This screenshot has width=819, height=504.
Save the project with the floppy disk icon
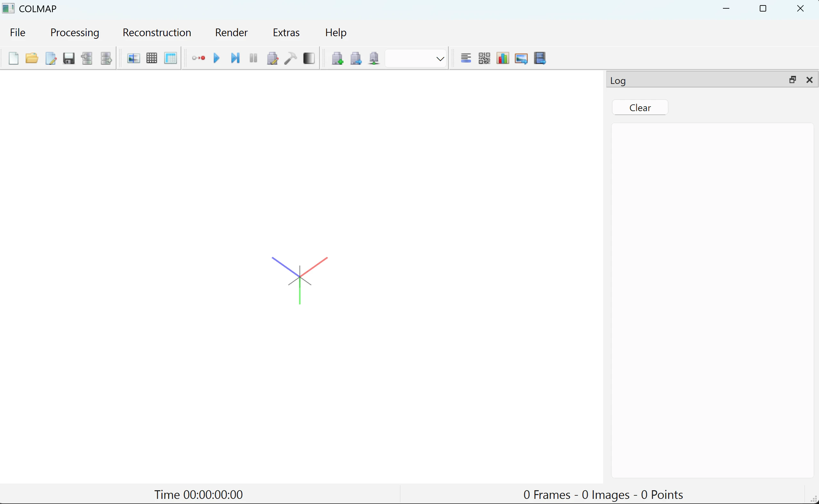click(69, 58)
